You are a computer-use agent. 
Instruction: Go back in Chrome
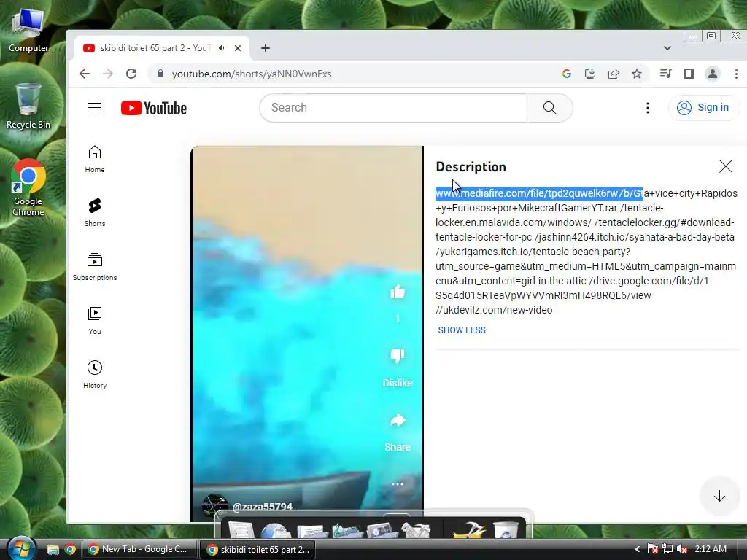[85, 74]
